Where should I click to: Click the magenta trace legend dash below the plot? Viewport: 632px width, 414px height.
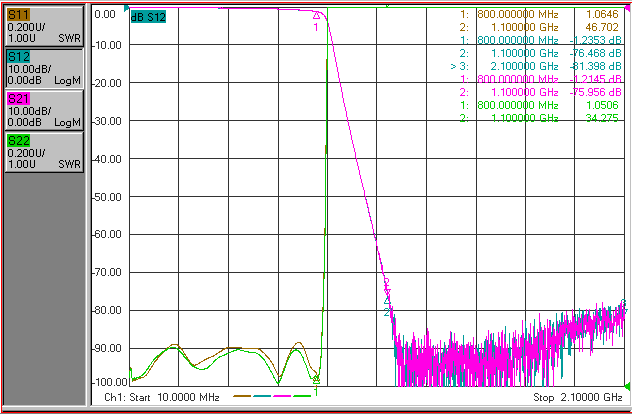tap(282, 396)
